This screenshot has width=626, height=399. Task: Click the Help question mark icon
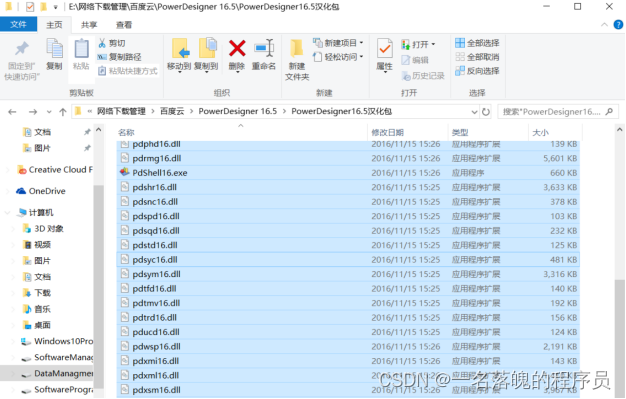(618, 25)
